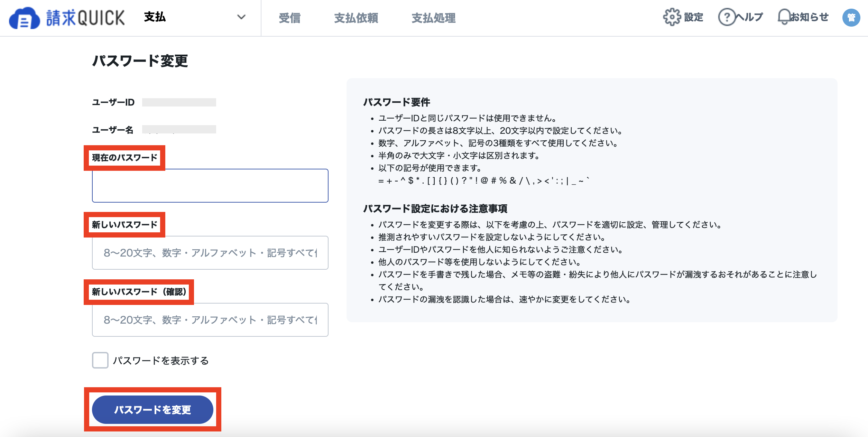The image size is (868, 437).
Task: Focus the current password field
Action: tap(210, 186)
